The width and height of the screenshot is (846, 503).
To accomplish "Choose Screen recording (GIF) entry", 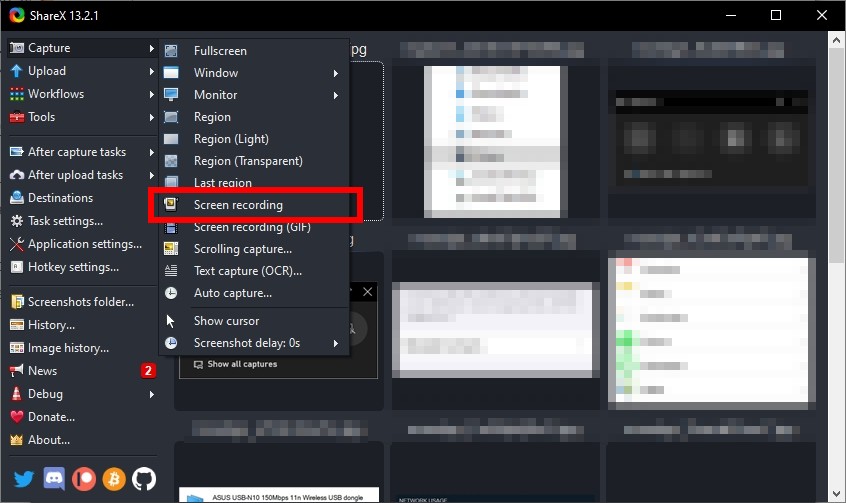I will (x=254, y=227).
